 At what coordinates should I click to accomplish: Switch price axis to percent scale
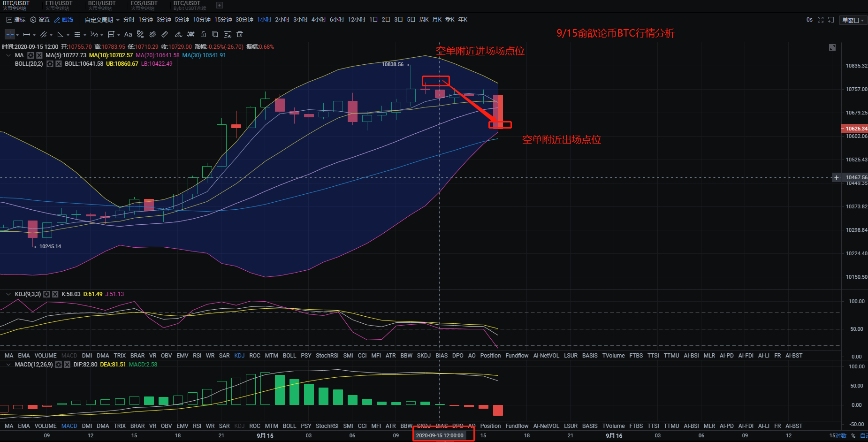tap(853, 436)
